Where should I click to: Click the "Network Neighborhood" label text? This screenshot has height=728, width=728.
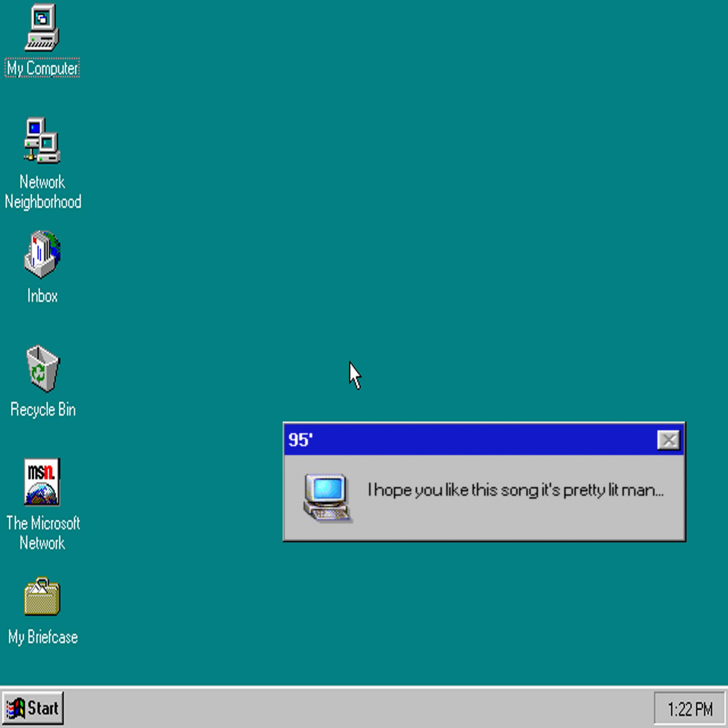pyautogui.click(x=42, y=192)
